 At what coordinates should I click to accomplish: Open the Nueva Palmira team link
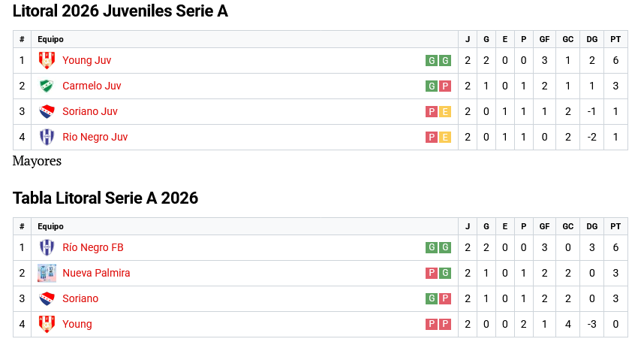pos(96,274)
